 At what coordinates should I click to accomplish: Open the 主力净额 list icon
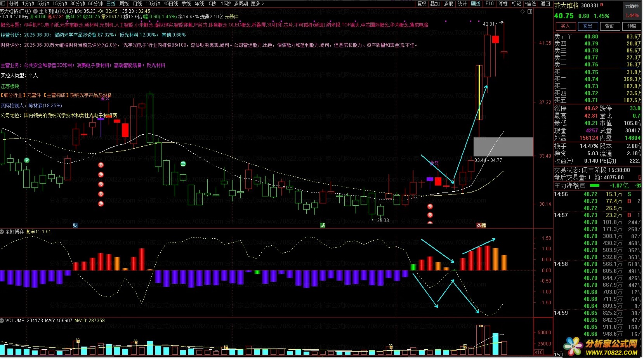(582, 186)
